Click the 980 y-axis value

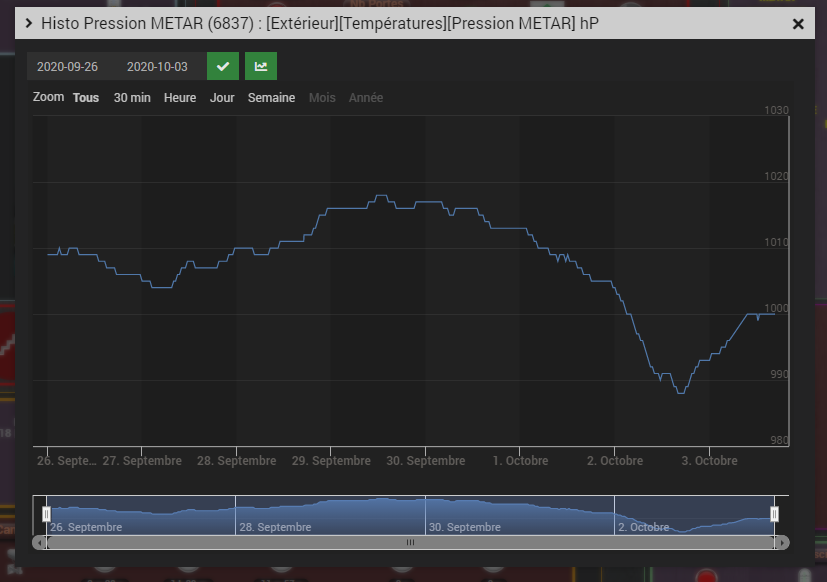coord(780,440)
